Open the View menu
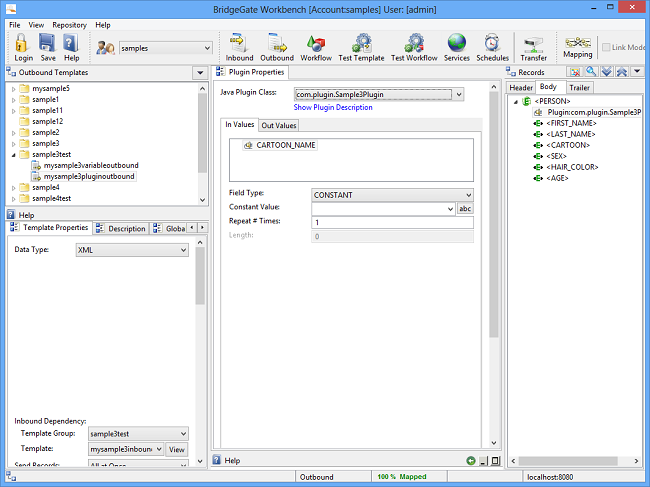 pos(36,25)
